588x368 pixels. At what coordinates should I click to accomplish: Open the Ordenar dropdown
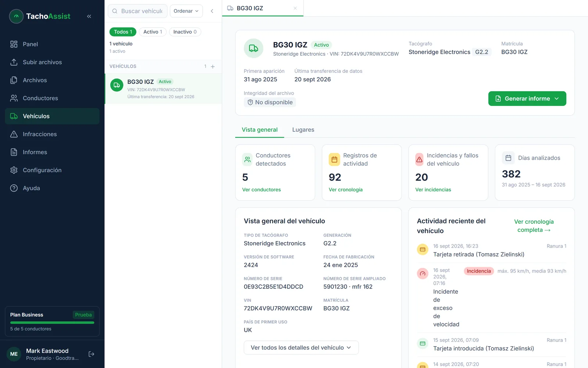(x=186, y=11)
